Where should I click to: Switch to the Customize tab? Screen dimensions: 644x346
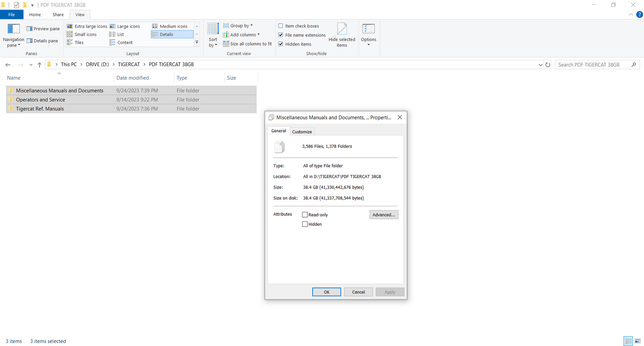tap(302, 132)
